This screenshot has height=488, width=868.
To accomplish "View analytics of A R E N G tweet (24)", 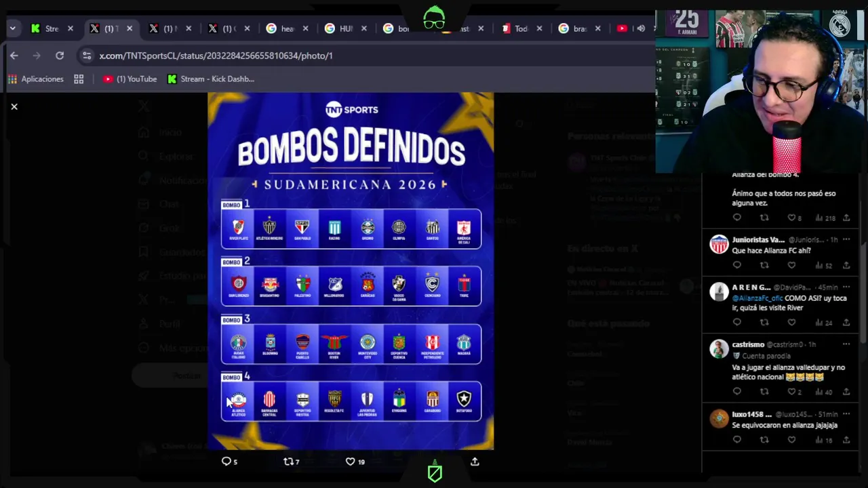I will click(823, 323).
